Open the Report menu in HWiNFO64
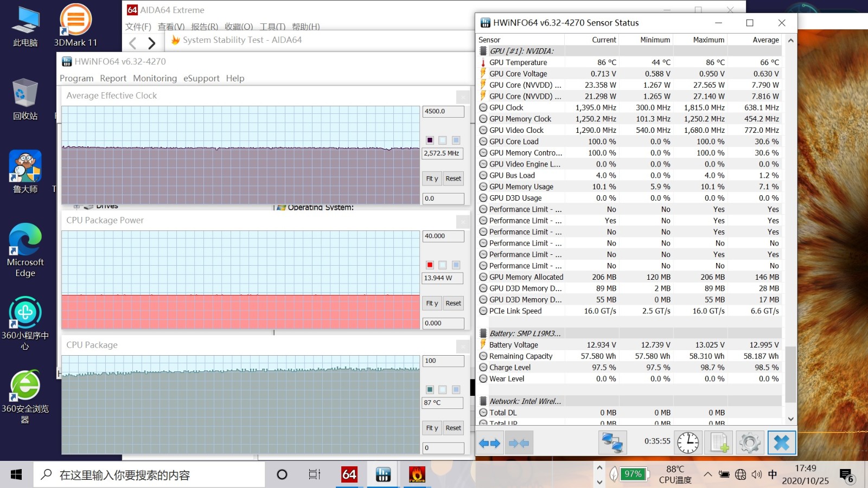This screenshot has width=868, height=488. tap(113, 78)
